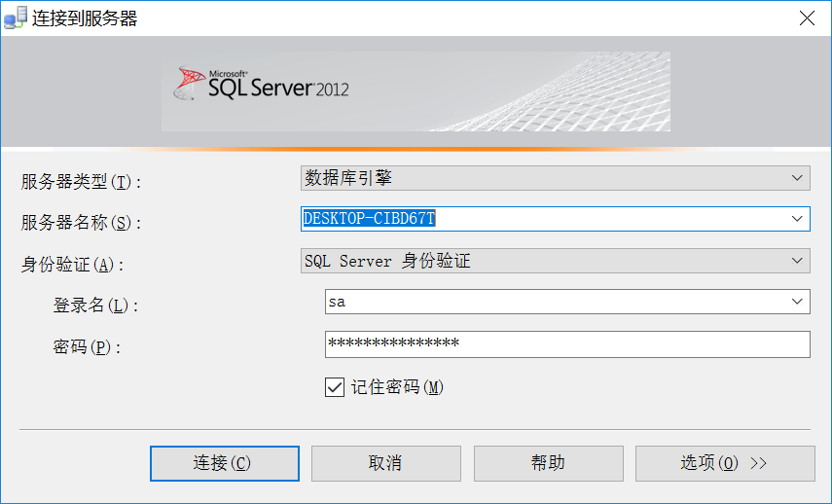Expand the server name dropdown arrow
Screen dimensions: 832x504
[x=797, y=219]
